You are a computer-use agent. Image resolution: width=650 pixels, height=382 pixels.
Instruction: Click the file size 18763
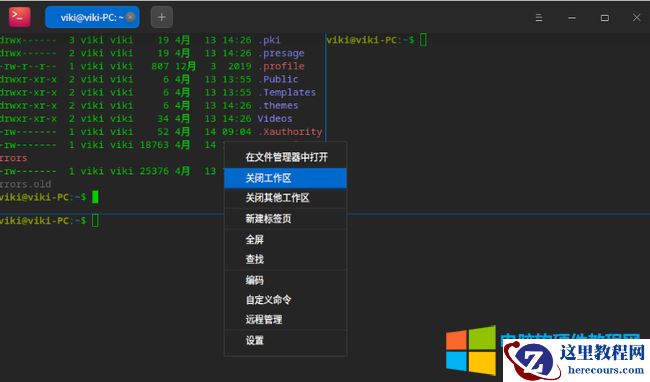click(x=154, y=145)
